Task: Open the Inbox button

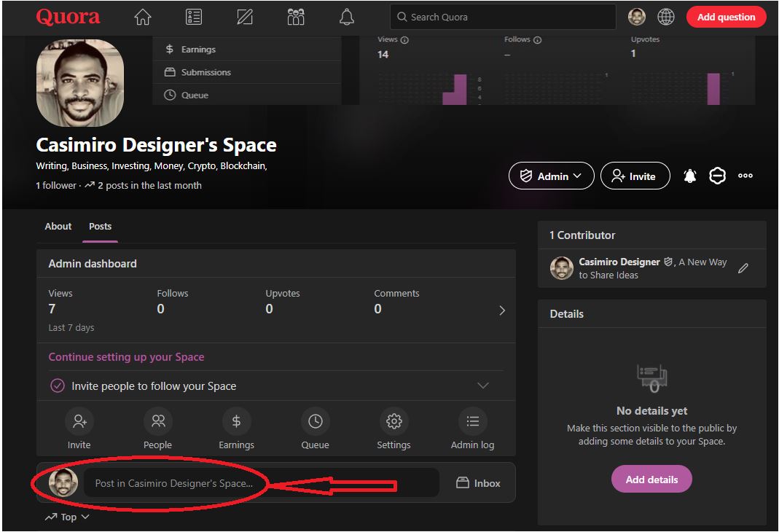Action: [x=478, y=483]
